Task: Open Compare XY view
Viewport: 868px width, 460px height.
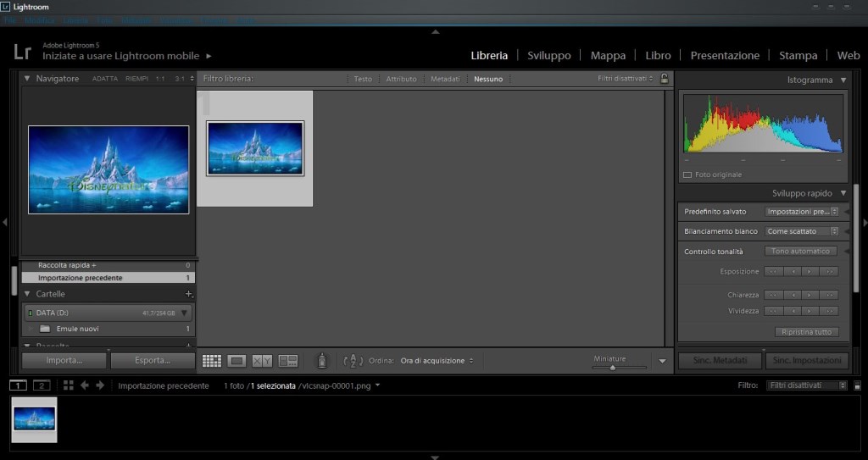Action: click(262, 361)
